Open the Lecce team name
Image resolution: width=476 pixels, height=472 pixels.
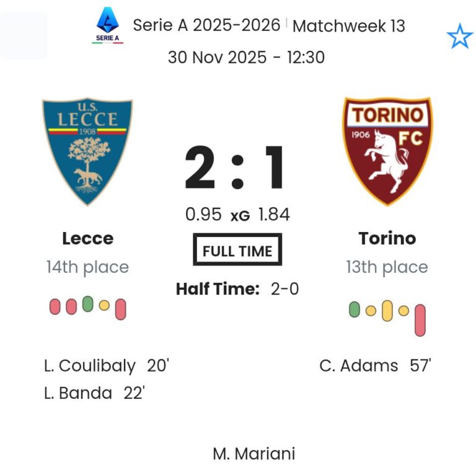[87, 238]
